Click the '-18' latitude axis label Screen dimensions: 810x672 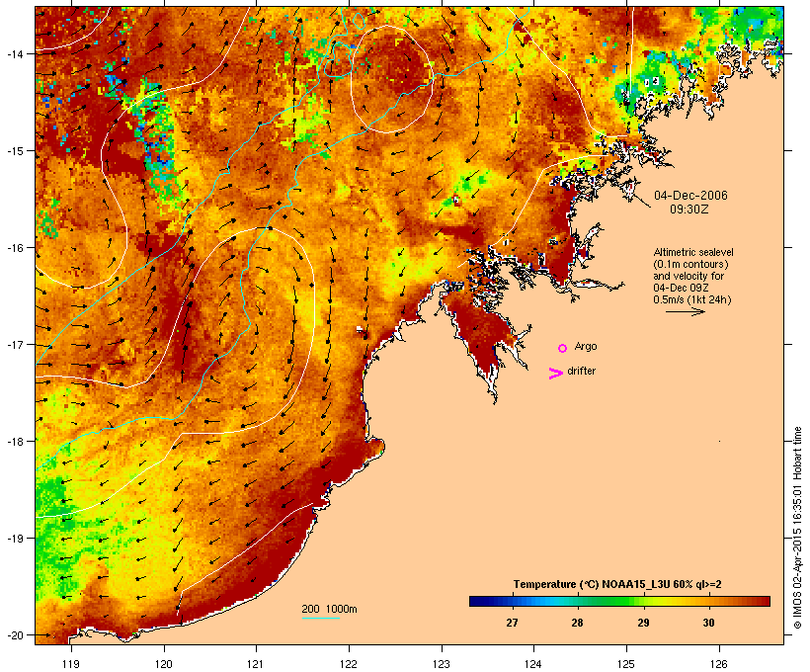point(14,442)
